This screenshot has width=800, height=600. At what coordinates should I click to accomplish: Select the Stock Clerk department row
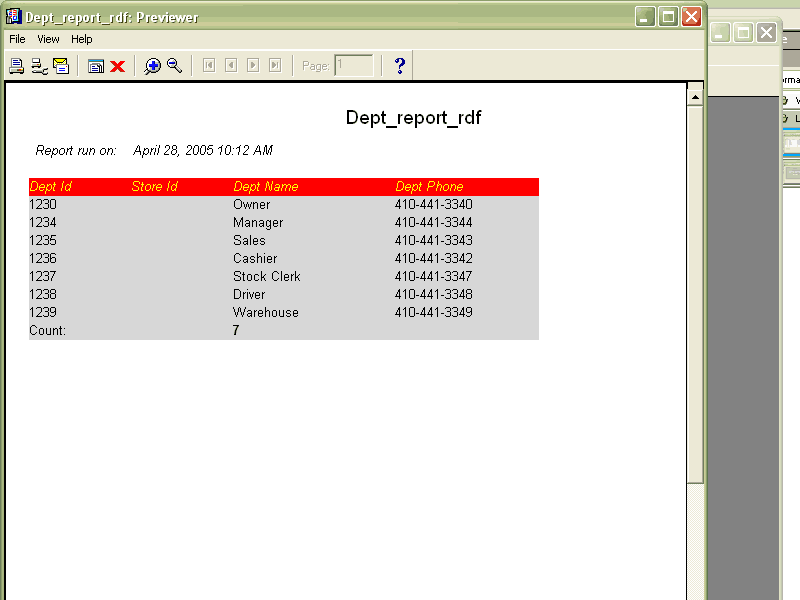266,277
